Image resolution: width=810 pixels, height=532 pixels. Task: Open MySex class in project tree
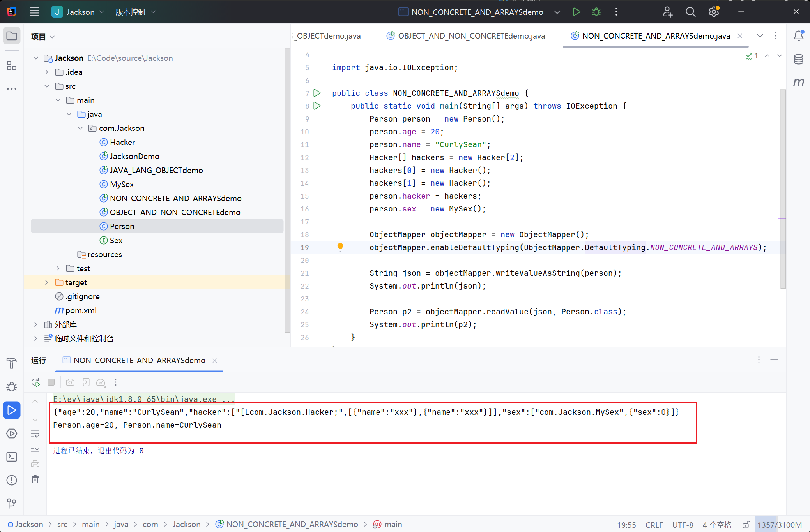(x=122, y=184)
